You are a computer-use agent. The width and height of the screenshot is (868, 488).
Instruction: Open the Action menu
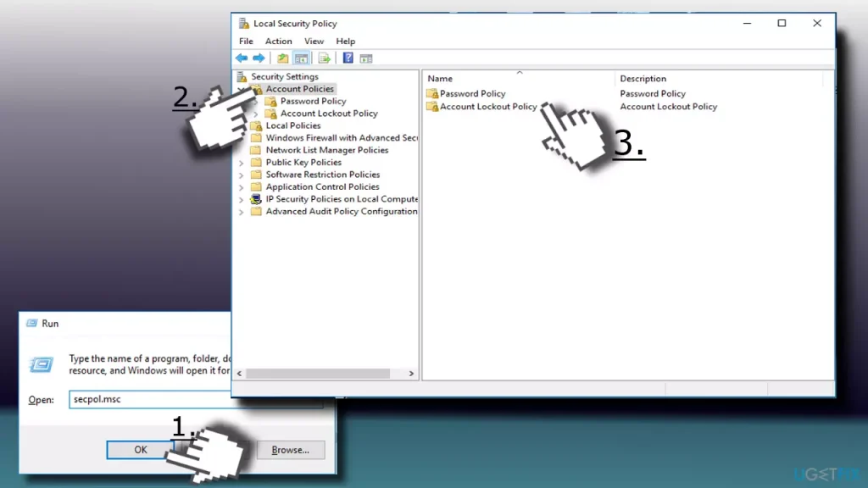pos(278,41)
